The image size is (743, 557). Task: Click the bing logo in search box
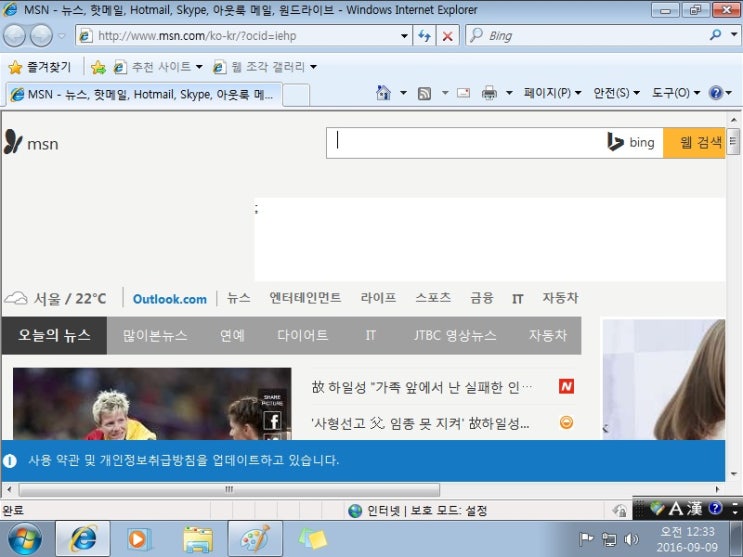631,142
